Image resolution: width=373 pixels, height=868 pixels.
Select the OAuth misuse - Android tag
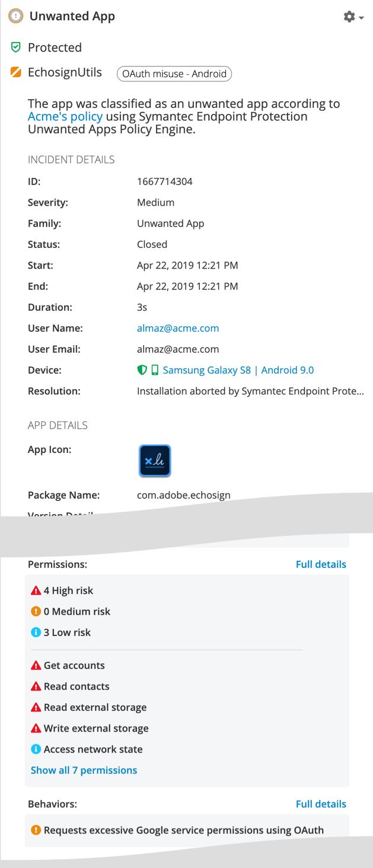coord(174,74)
